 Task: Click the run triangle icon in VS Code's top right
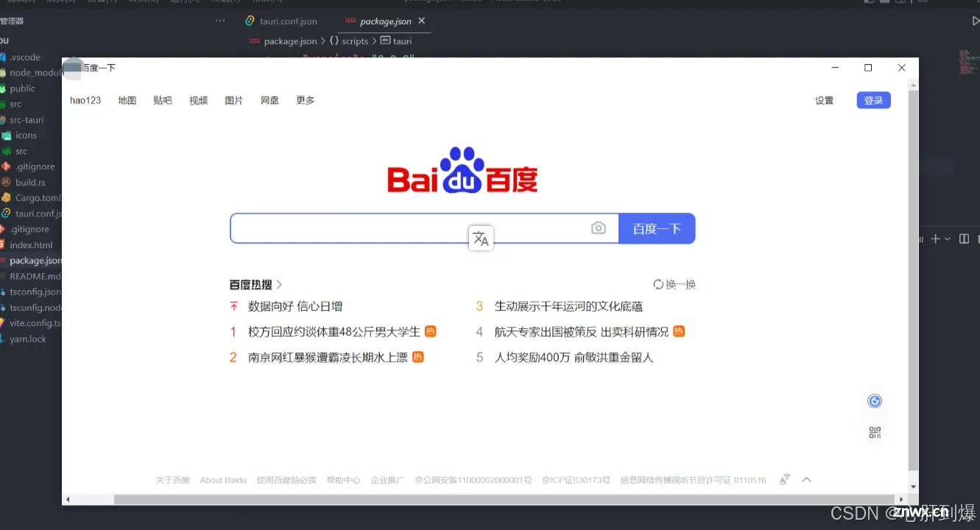(976, 21)
